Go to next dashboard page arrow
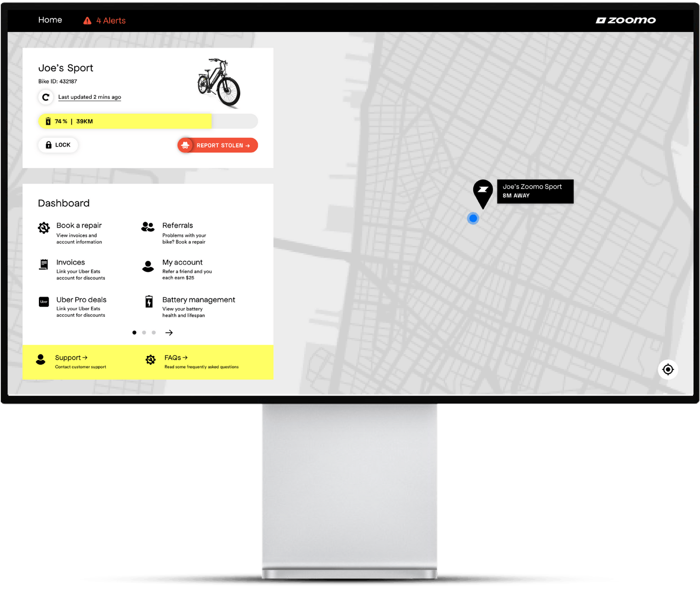Viewport: 700px width, 595px height. point(169,333)
